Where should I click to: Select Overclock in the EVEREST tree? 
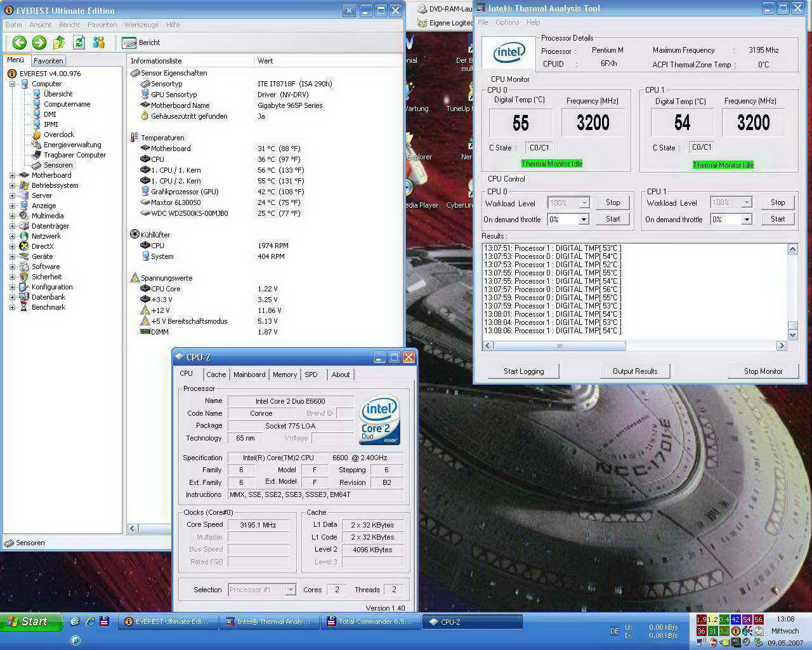point(58,135)
